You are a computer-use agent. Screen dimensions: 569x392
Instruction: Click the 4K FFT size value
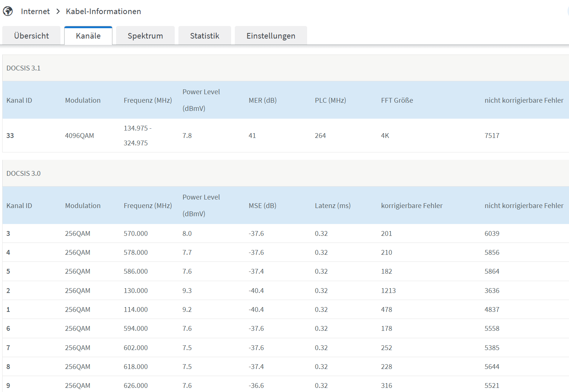tap(385, 136)
